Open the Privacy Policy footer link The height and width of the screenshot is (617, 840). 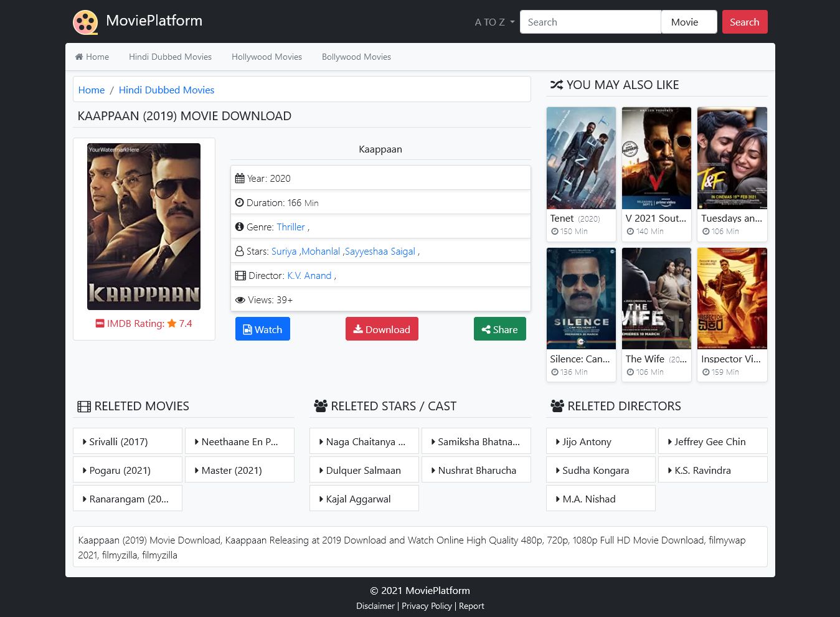(x=427, y=606)
